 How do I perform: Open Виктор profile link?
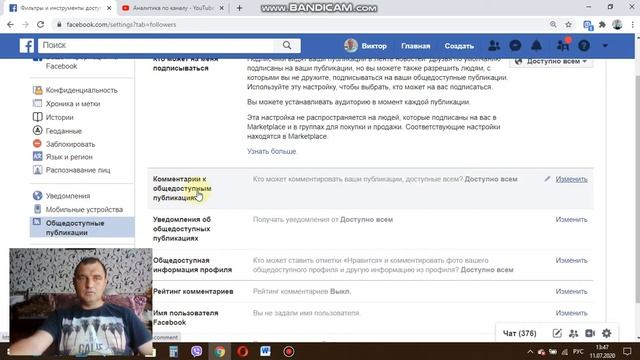[365, 46]
